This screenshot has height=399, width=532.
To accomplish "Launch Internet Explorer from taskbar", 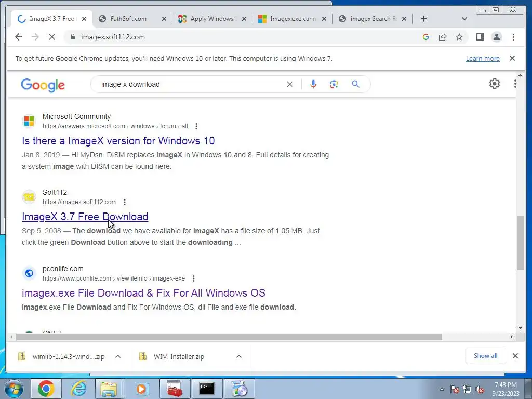I will point(79,389).
